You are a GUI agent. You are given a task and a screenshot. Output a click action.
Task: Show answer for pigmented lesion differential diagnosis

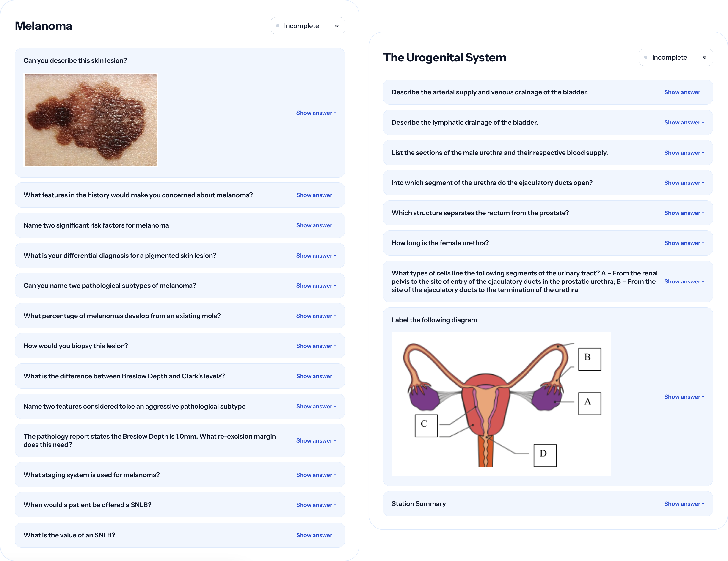point(316,256)
